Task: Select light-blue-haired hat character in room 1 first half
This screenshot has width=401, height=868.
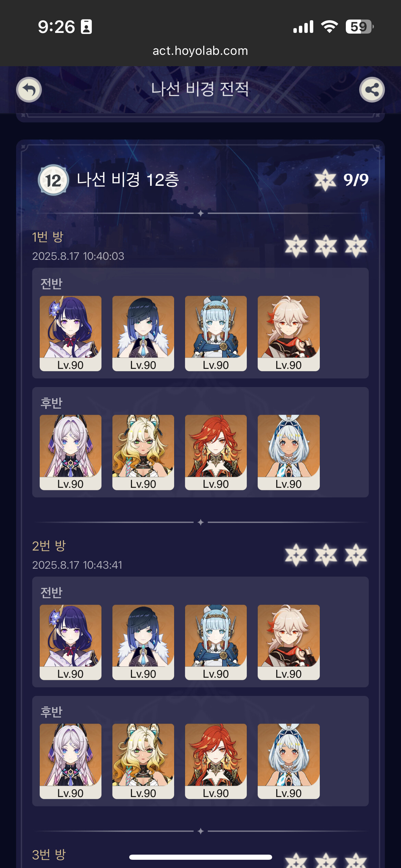Action: pyautogui.click(x=216, y=333)
